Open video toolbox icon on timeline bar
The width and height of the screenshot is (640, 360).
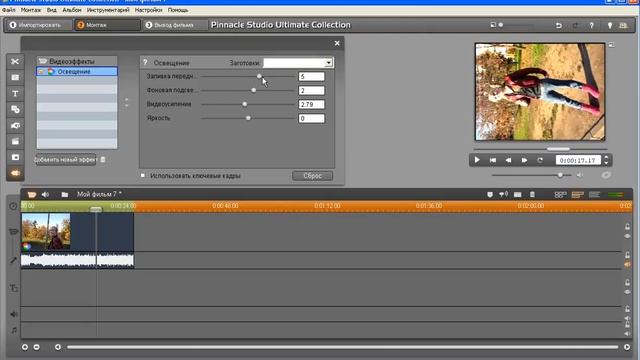pyautogui.click(x=31, y=194)
